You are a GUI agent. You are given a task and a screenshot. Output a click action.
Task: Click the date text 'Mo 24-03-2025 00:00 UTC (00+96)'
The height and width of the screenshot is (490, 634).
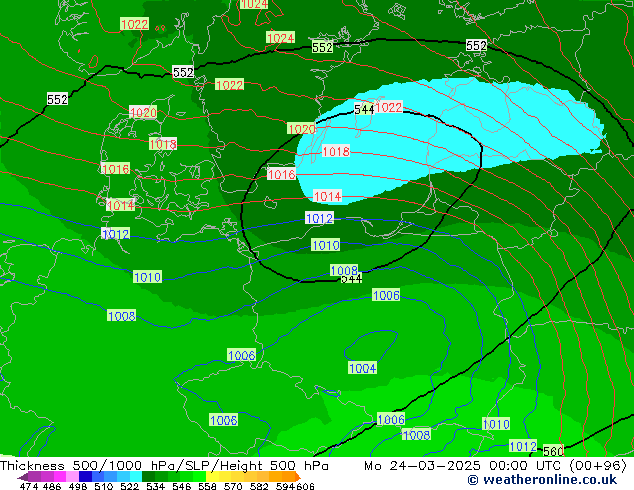point(495,466)
